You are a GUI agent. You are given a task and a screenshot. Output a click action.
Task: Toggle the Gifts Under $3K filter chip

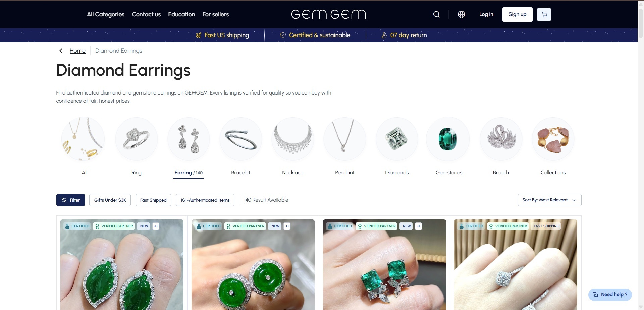(110, 200)
